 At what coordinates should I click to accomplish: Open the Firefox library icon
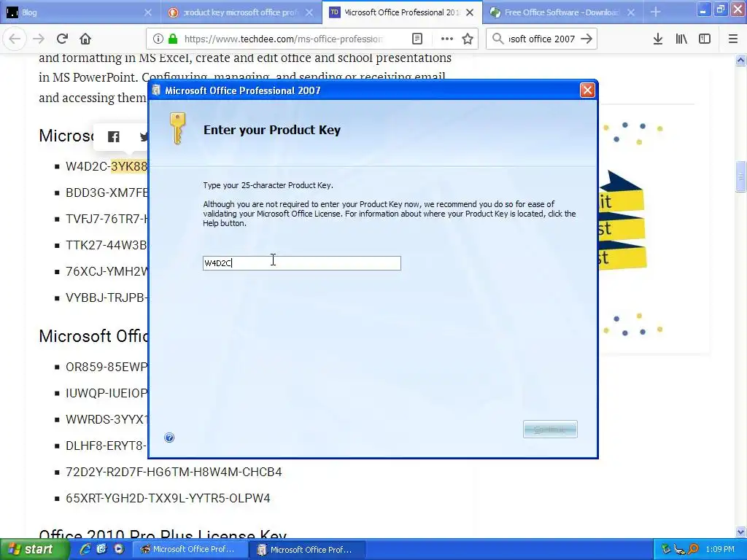[681, 39]
